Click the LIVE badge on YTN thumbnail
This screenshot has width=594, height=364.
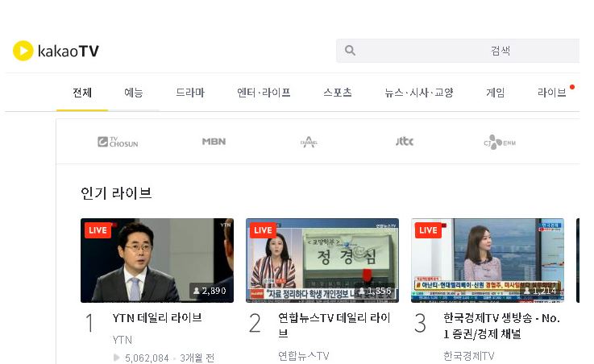[98, 230]
